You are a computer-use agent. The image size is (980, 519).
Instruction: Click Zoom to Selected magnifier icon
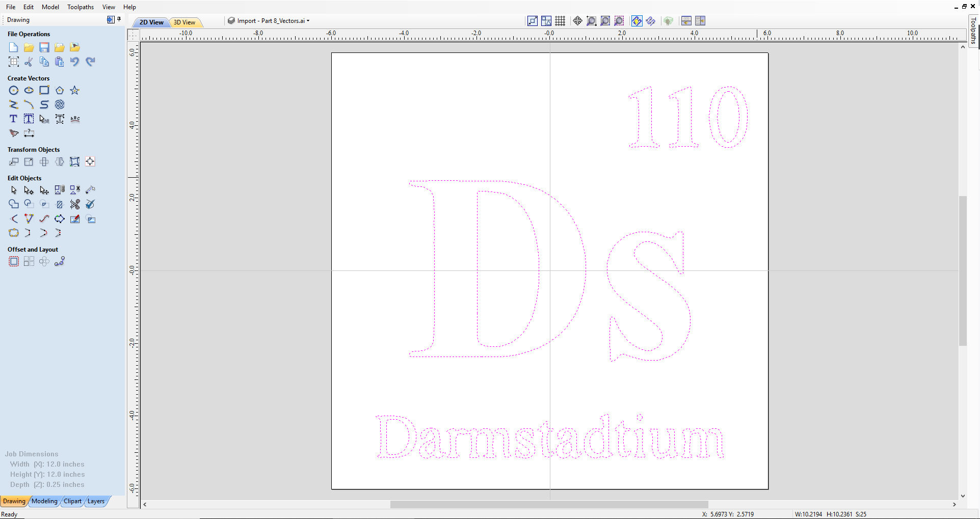pyautogui.click(x=619, y=21)
